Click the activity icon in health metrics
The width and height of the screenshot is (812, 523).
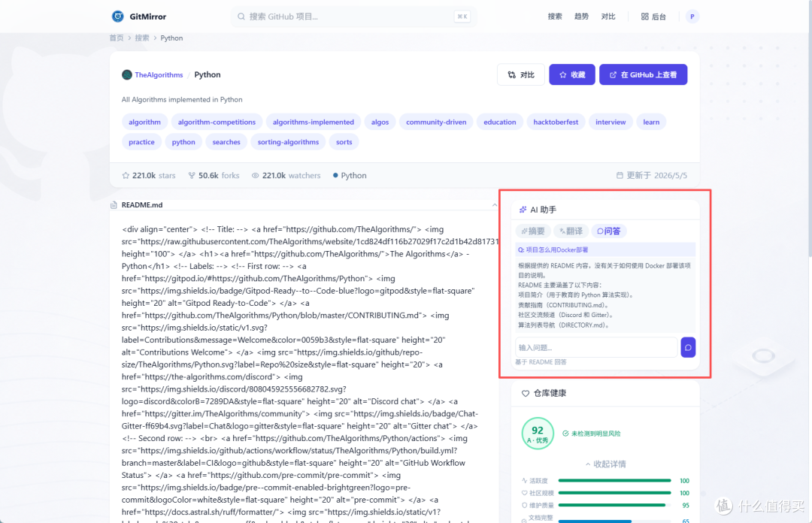(x=524, y=480)
